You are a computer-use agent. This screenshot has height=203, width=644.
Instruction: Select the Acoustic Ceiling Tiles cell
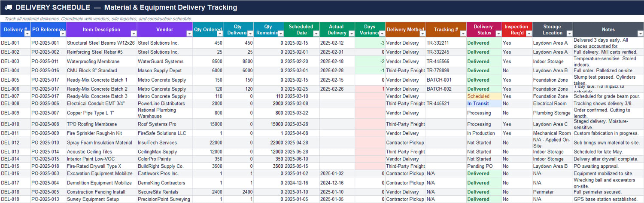(101, 152)
